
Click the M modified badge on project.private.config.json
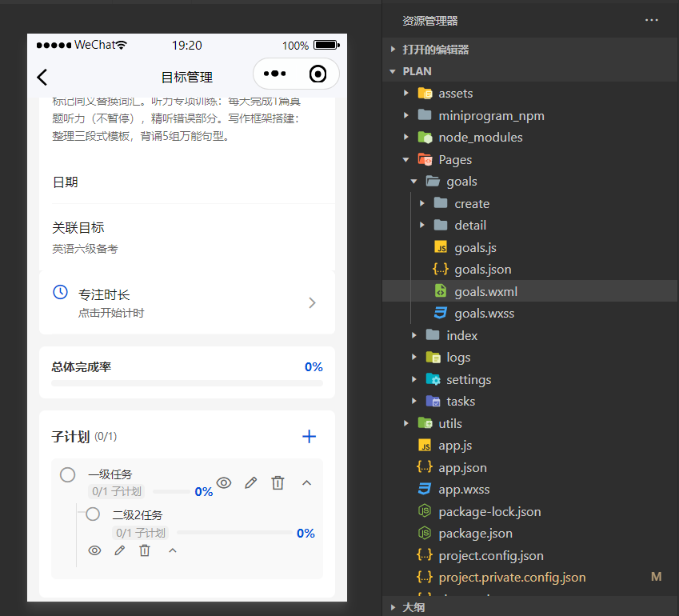656,577
